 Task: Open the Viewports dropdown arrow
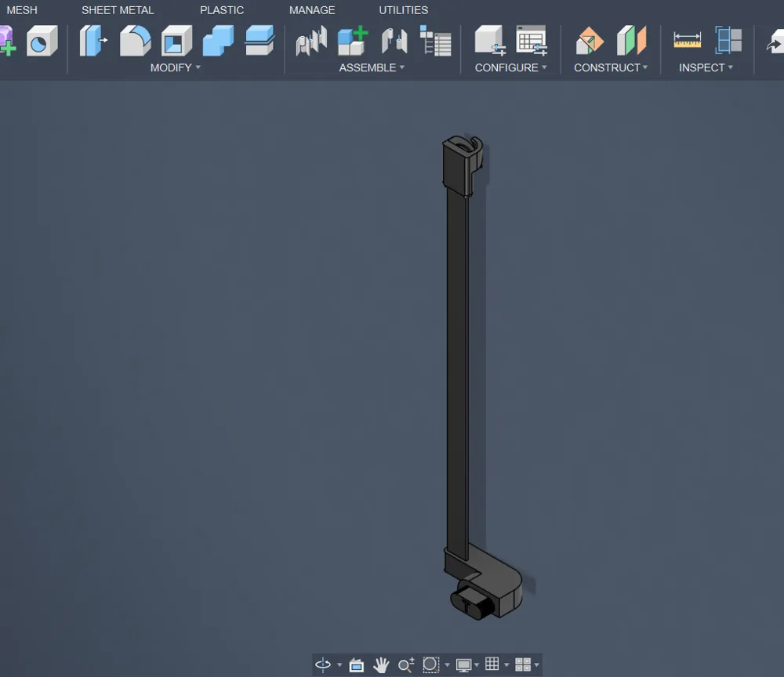(x=536, y=665)
